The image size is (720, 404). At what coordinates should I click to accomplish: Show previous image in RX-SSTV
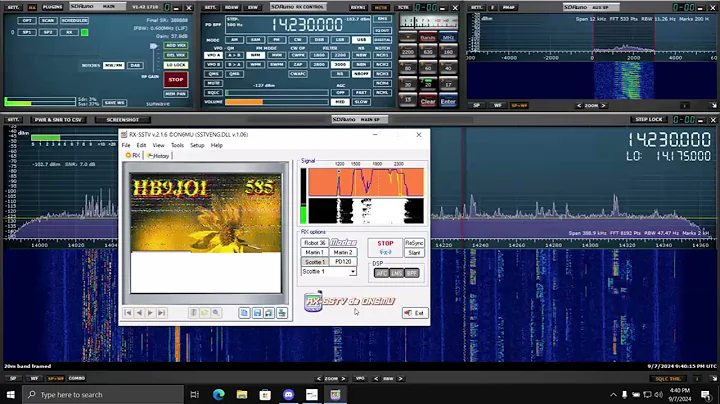pos(139,313)
